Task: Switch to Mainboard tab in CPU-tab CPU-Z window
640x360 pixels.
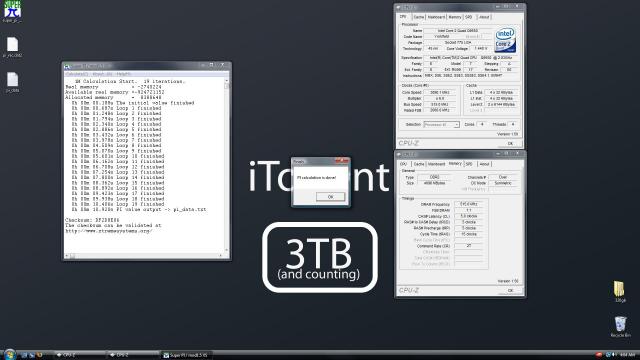Action: coord(436,17)
